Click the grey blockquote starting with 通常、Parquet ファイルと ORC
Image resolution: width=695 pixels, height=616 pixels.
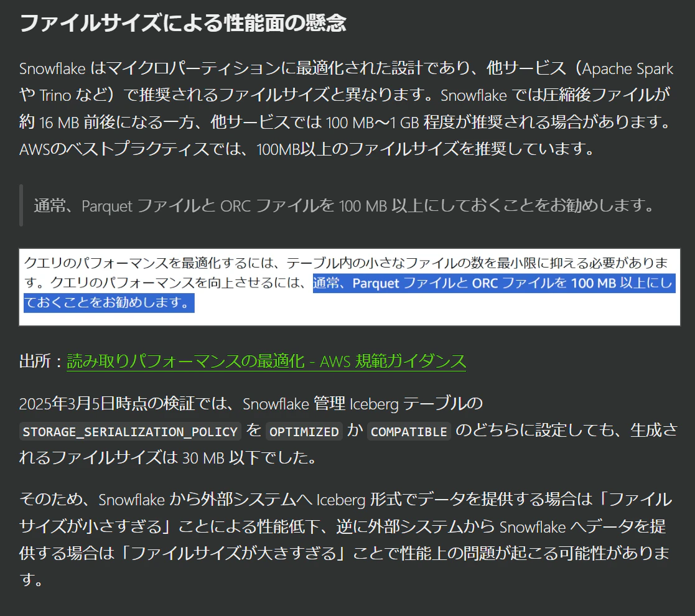tap(349, 205)
